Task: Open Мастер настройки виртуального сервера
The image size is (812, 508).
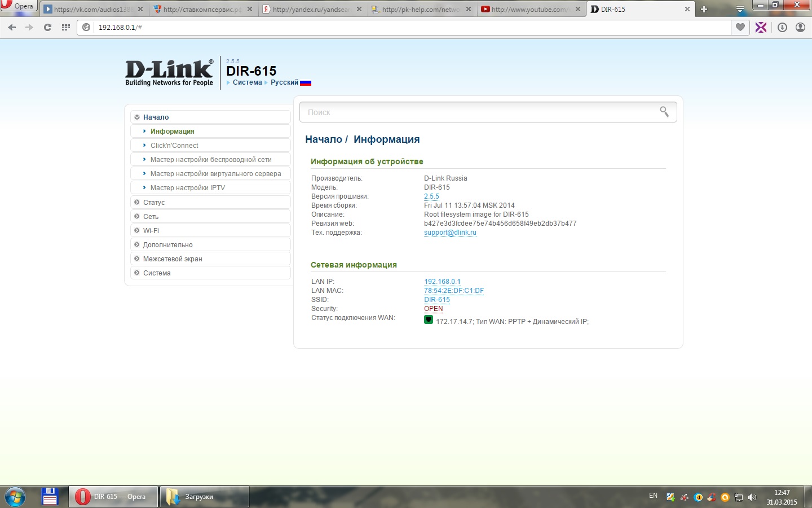Action: [x=210, y=173]
